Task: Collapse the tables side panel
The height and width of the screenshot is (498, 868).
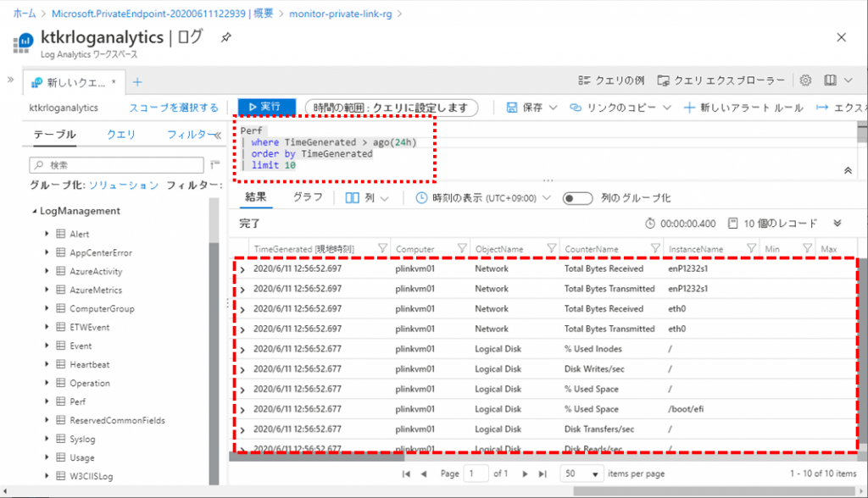Action: 218,135
